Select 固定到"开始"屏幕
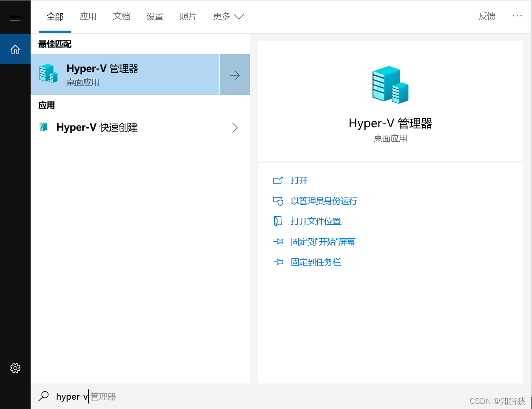532x409 pixels. click(x=323, y=242)
